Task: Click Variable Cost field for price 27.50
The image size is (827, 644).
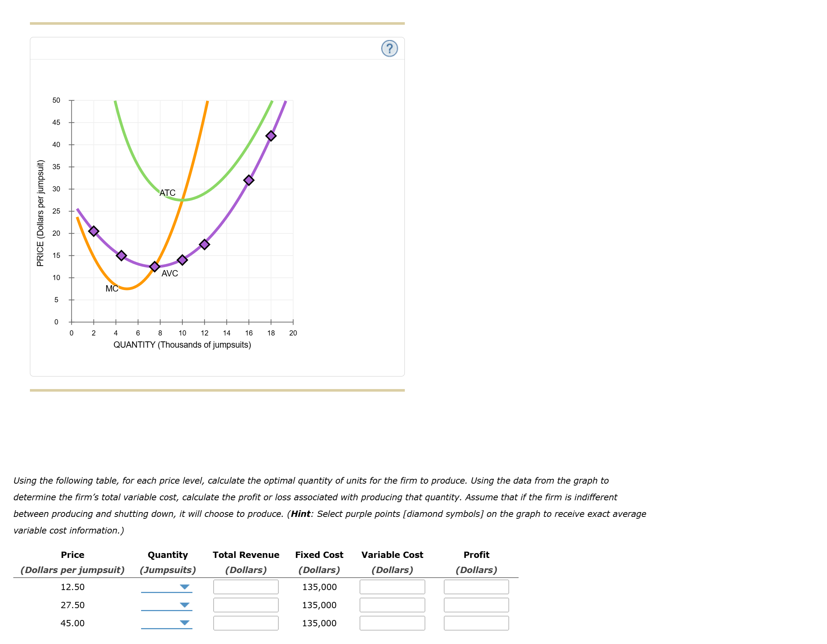Action: pos(392,605)
